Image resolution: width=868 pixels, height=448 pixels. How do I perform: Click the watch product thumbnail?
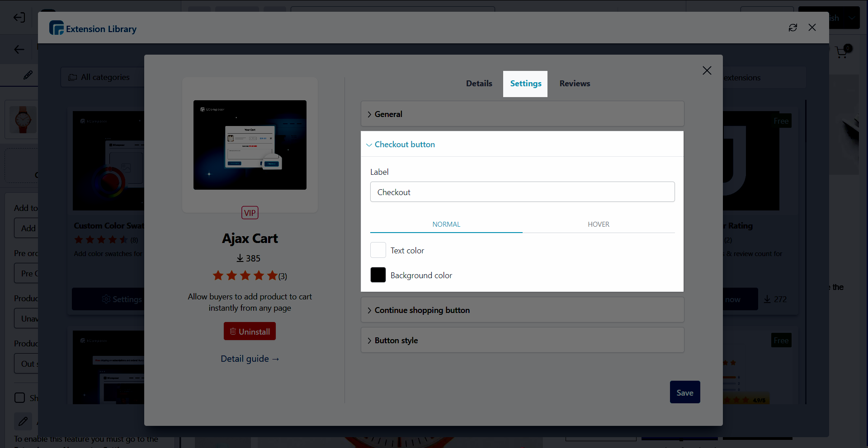tap(23, 120)
